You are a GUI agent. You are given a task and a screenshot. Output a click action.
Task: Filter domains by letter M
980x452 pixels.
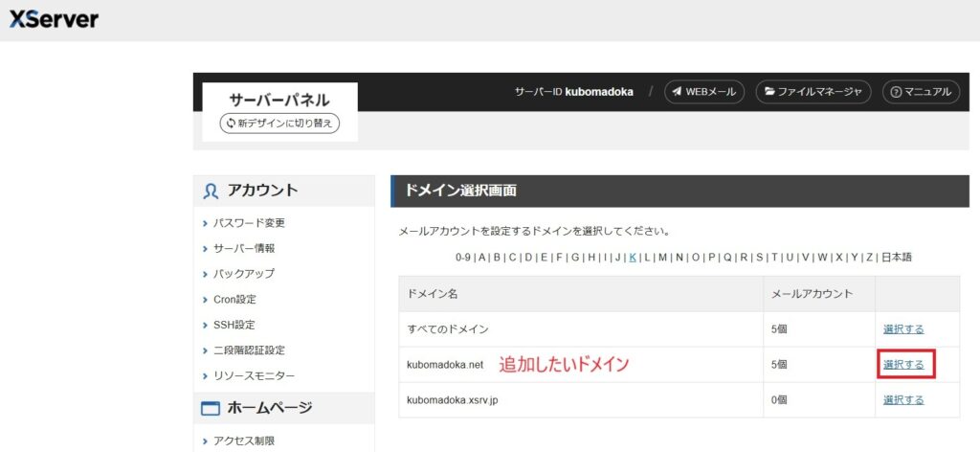point(662,257)
